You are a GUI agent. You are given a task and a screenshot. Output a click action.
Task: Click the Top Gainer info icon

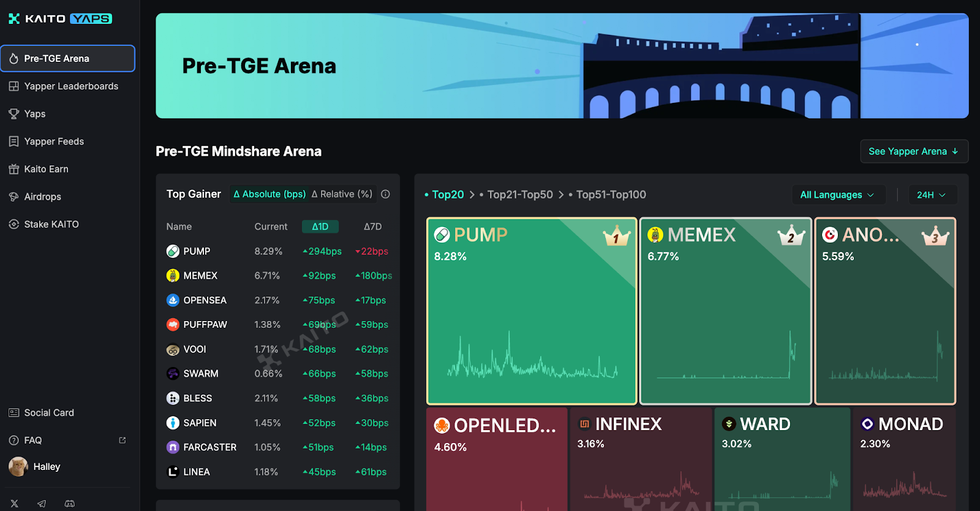tap(385, 194)
